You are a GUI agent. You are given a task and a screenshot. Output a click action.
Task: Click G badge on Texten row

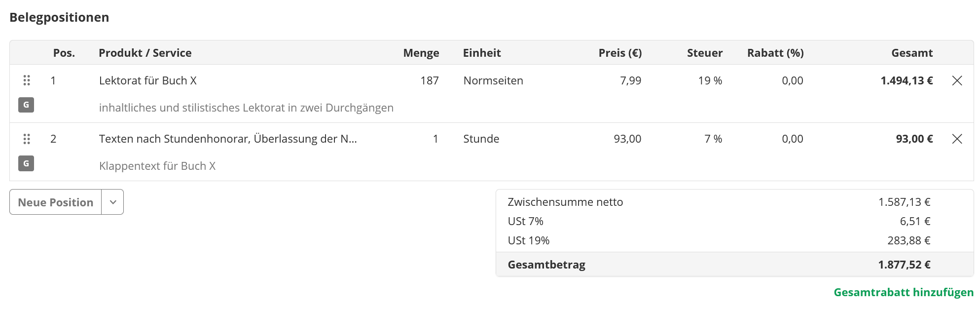click(26, 163)
